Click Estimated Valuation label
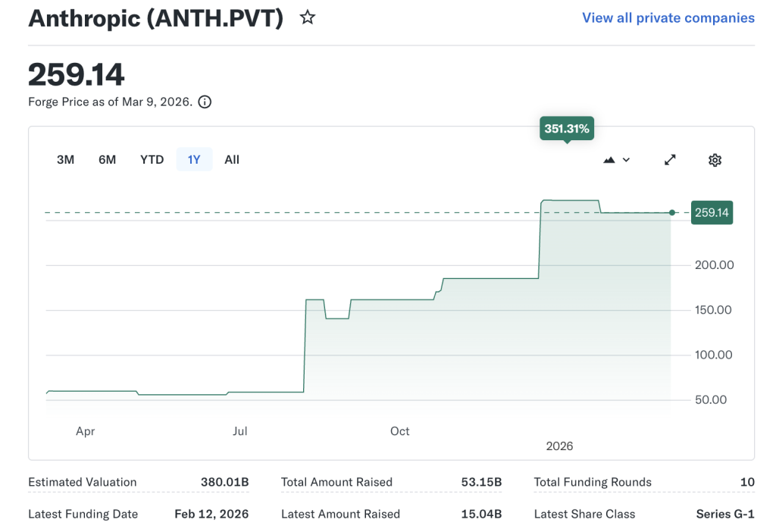This screenshot has width=776, height=532. (83, 482)
